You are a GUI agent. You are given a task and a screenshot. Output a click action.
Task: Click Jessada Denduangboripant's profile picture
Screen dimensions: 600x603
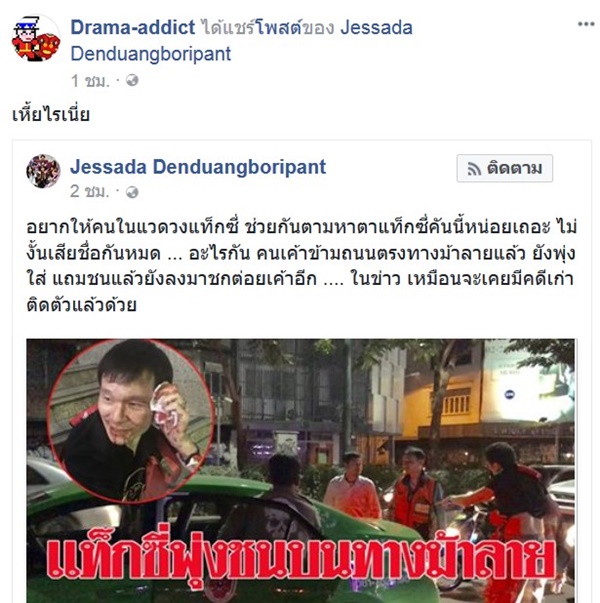[43, 171]
